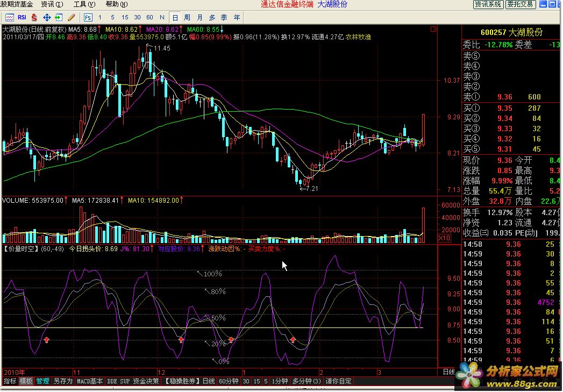Select the N custom period button
The image size is (563, 392).
162,17
